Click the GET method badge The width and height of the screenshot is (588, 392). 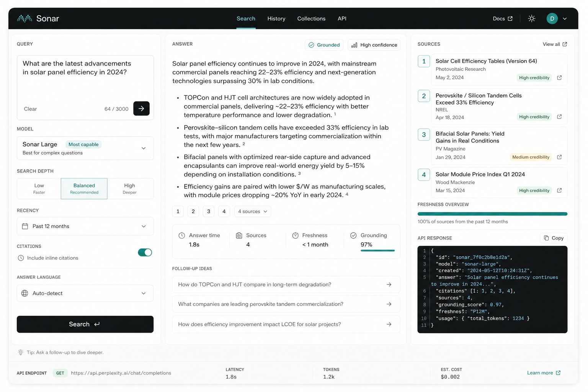(x=60, y=373)
